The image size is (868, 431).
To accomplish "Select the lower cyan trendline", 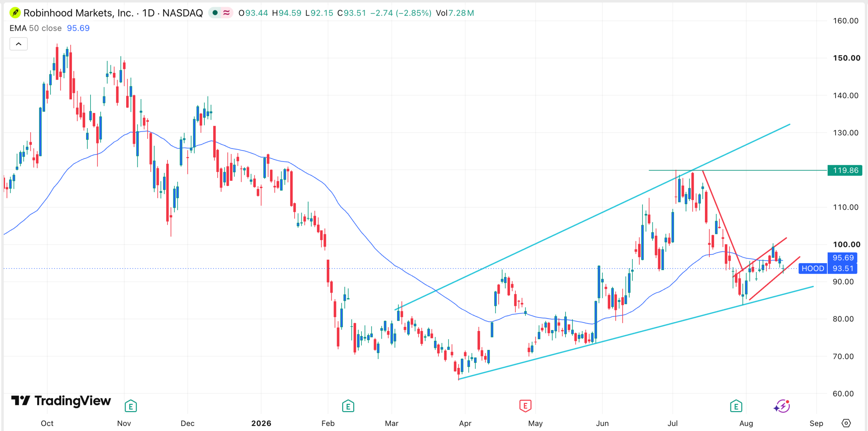I will [x=636, y=333].
